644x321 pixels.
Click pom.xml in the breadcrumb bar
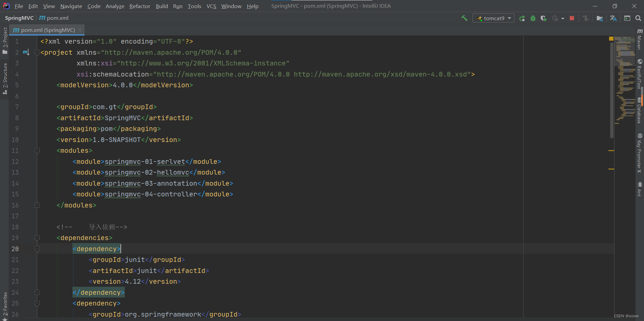click(57, 18)
